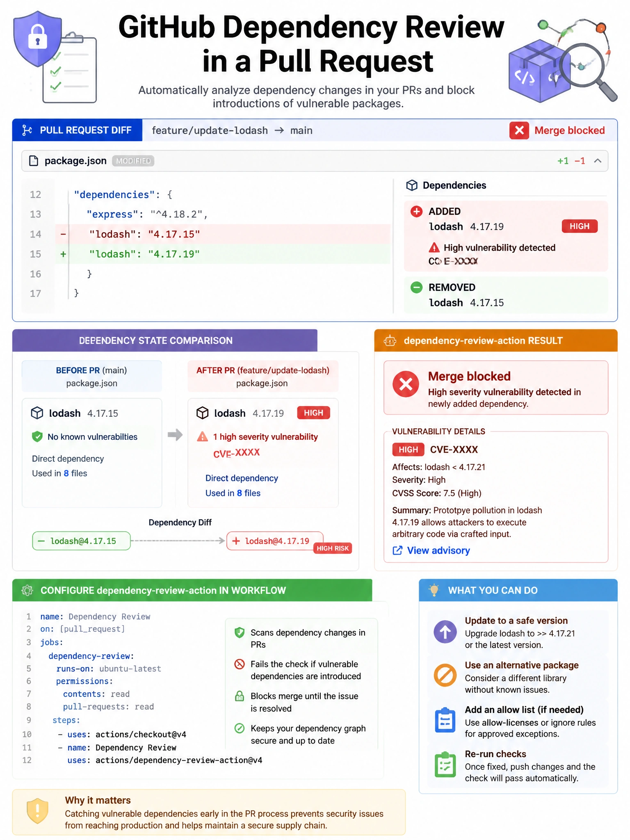Click the CVSS Score: 7.5 (High) text
630x840 pixels.
(x=437, y=493)
